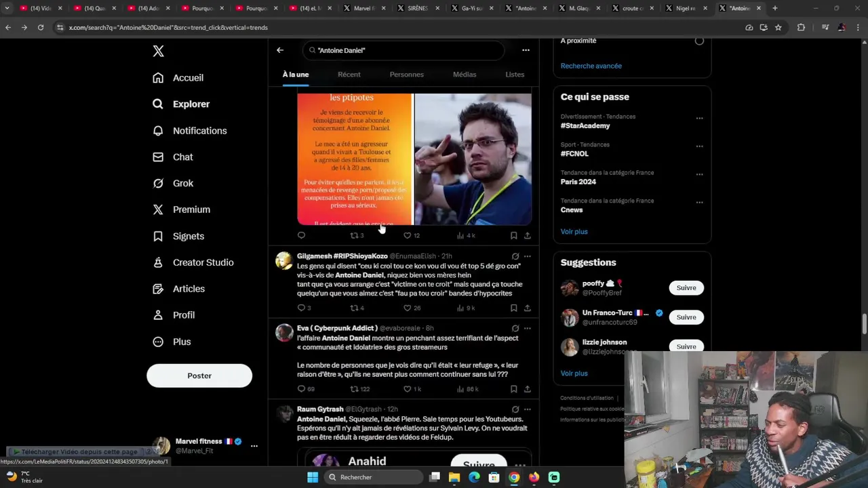This screenshot has width=868, height=488.
Task: Open #StarAcademy trend
Action: click(585, 126)
